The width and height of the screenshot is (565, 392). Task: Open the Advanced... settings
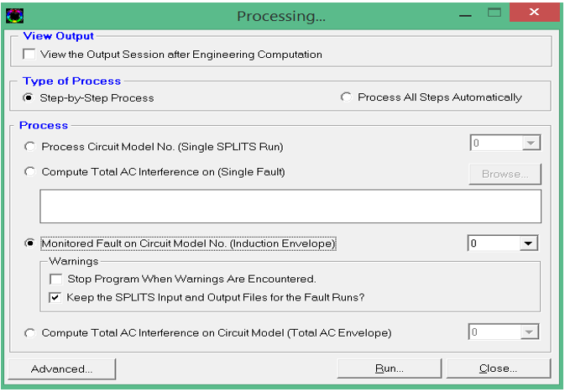point(61,369)
